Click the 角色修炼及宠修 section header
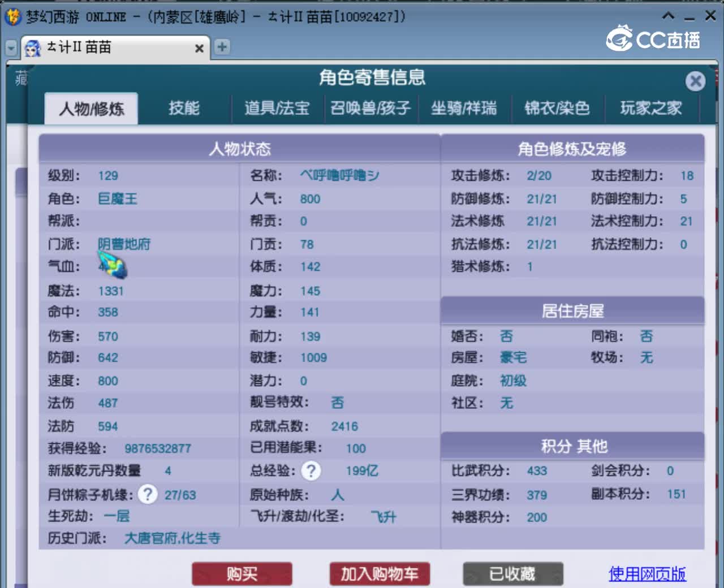 pos(572,149)
